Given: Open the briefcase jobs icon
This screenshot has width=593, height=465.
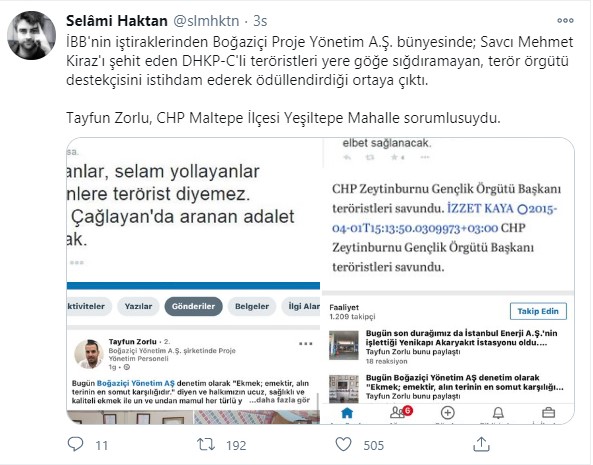Looking at the screenshot, I should click(548, 412).
